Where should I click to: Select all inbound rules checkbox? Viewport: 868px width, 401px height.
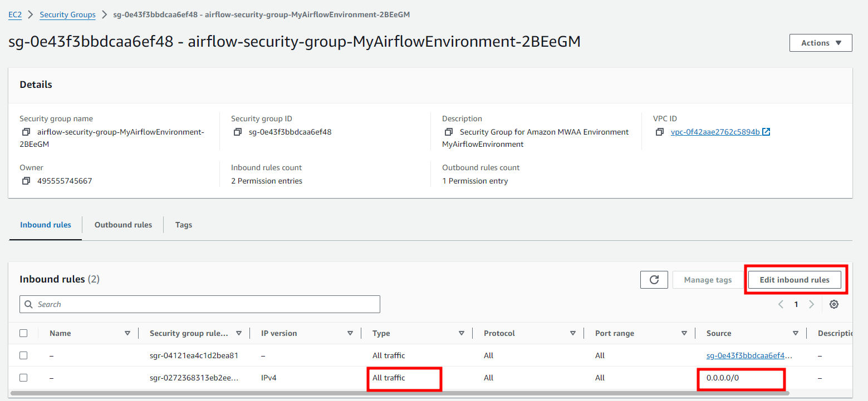tap(23, 333)
